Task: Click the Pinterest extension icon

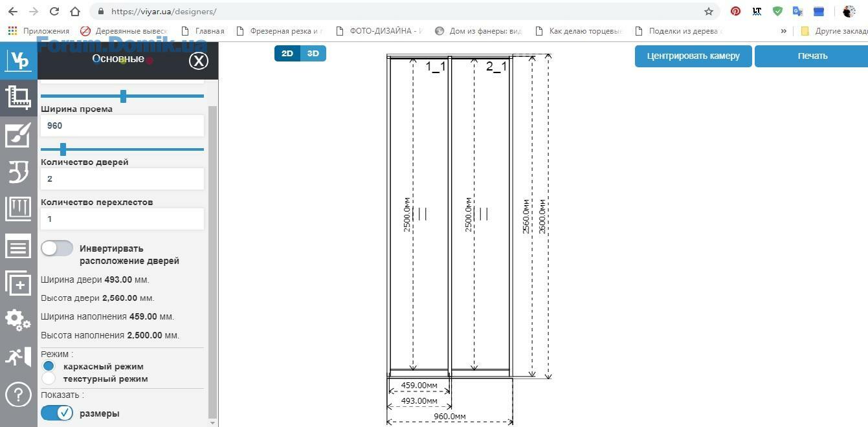Action: click(x=735, y=12)
